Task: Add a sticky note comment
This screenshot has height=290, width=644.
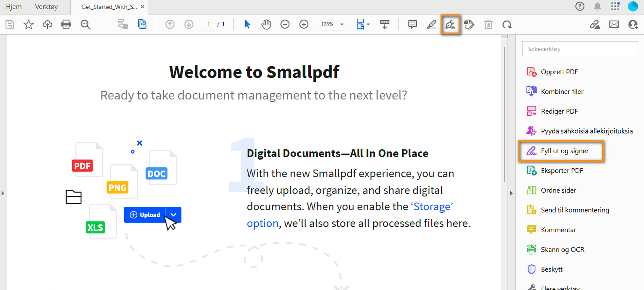Action: pyautogui.click(x=412, y=24)
